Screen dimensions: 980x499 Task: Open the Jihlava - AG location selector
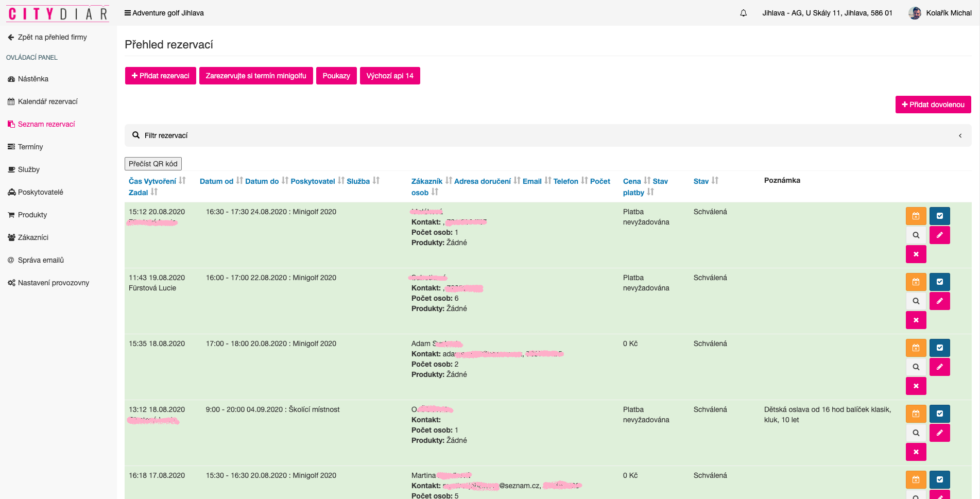(x=827, y=13)
